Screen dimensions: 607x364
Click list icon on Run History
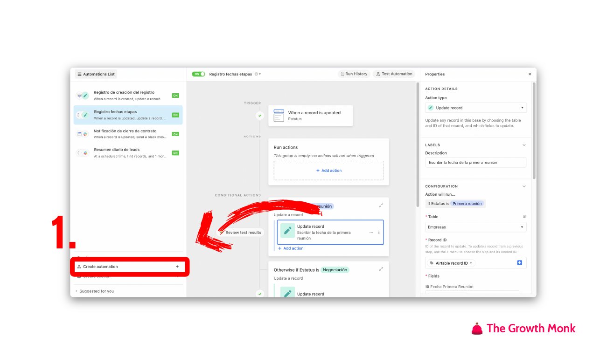pyautogui.click(x=342, y=74)
